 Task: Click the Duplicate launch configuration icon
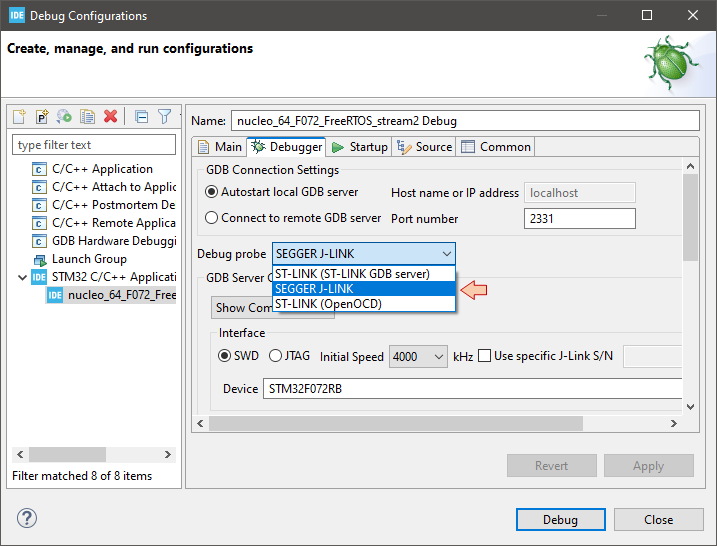(x=87, y=117)
